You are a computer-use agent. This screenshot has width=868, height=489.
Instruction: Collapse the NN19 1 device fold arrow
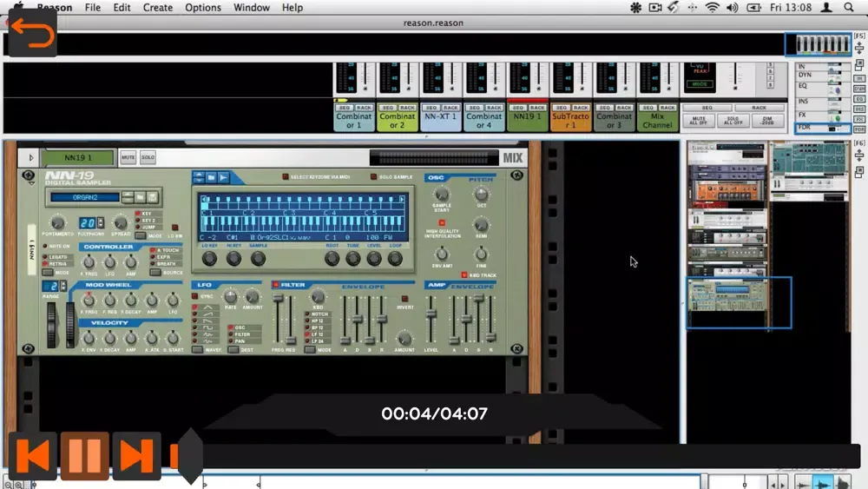[31, 158]
